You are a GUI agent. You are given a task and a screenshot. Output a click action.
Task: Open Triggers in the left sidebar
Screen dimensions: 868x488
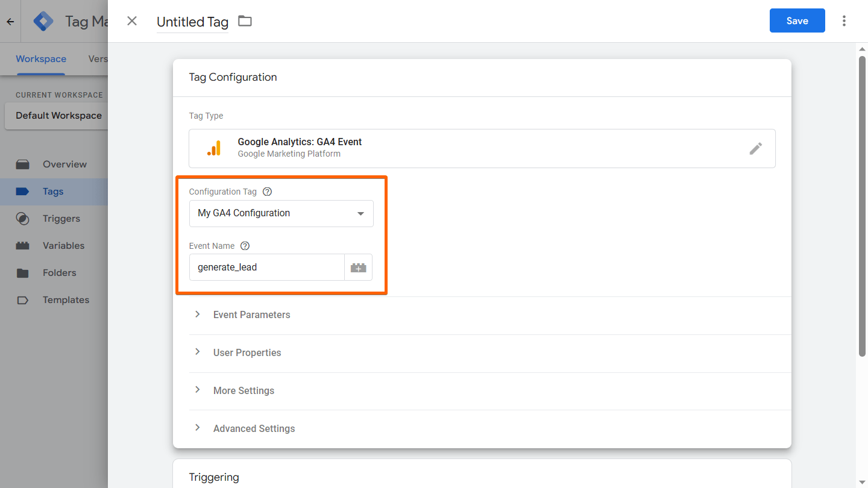coord(61,219)
